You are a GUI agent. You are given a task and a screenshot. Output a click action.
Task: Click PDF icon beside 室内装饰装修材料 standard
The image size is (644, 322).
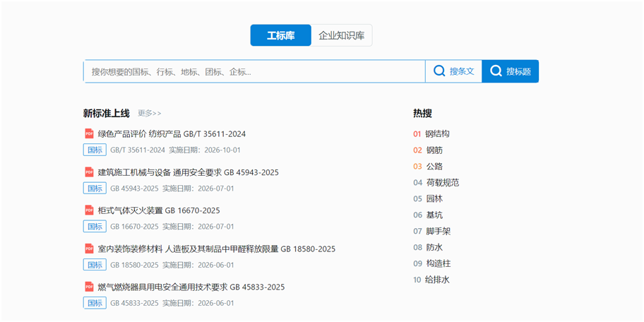89,249
